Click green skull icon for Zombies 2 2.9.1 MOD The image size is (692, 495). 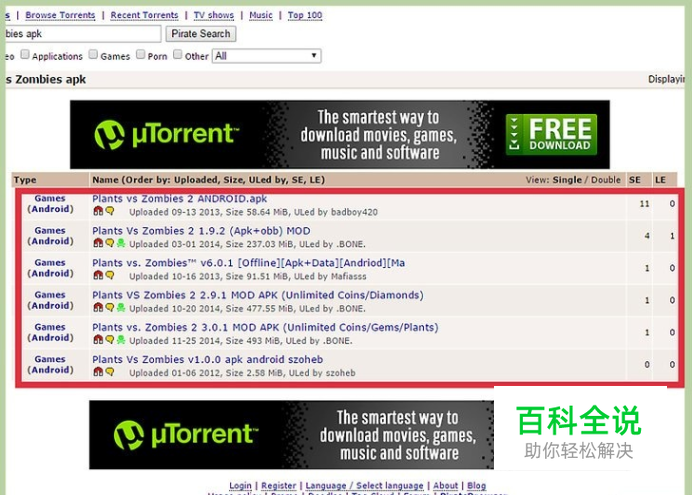click(x=121, y=308)
